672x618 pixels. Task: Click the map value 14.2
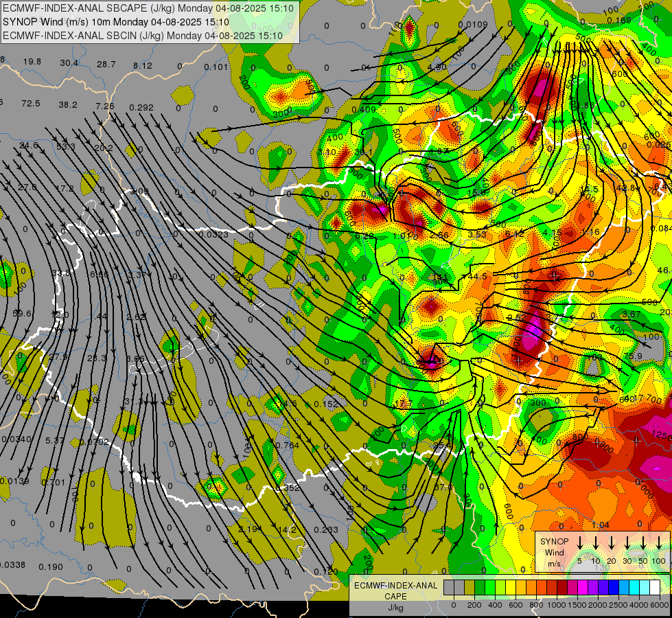pos(287,529)
